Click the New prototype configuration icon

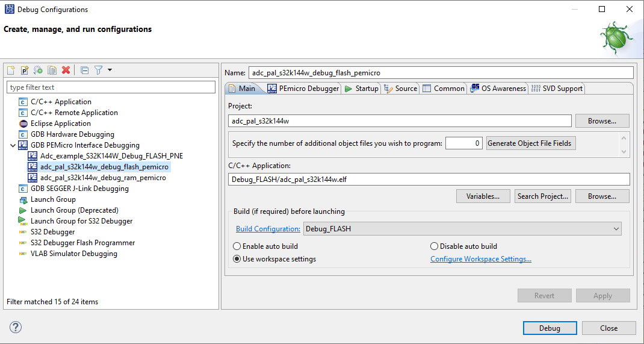tap(25, 70)
